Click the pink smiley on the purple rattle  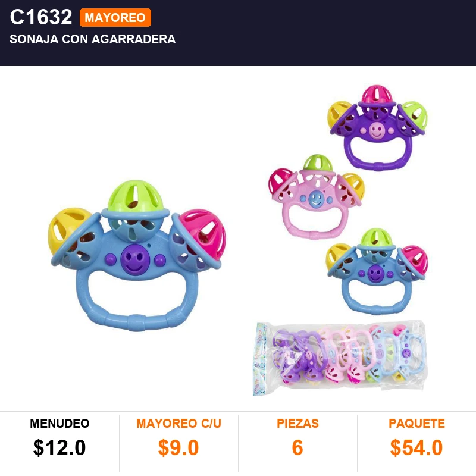pyautogui.click(x=377, y=131)
